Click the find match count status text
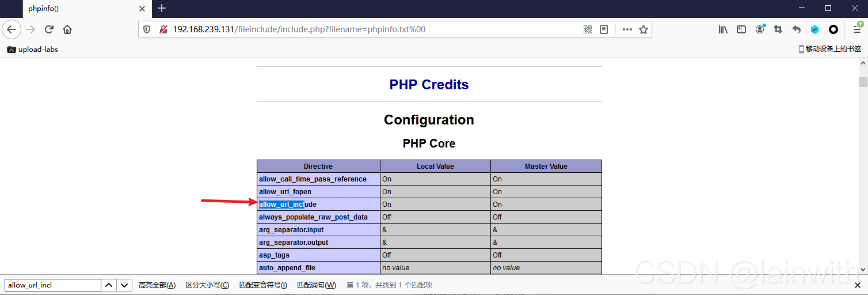The width and height of the screenshot is (868, 295). pyautogui.click(x=389, y=285)
